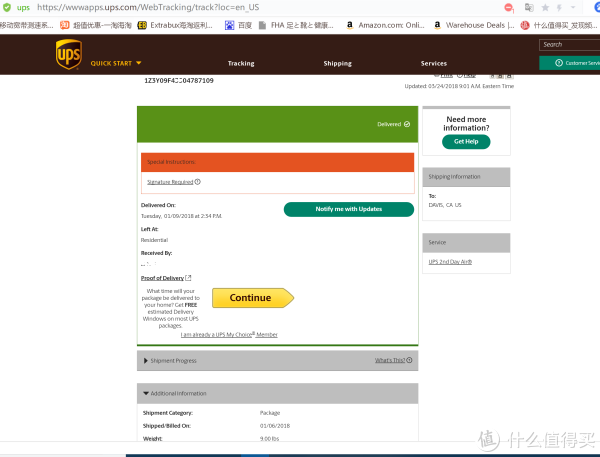Click the Signature Required help icon
Viewport: 600px width, 457px height.
point(198,182)
